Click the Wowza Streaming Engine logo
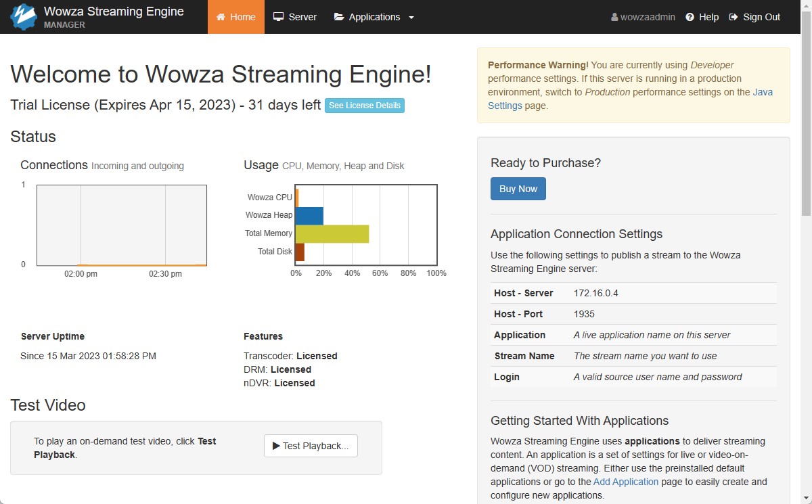This screenshot has height=504, width=812. coord(24,16)
